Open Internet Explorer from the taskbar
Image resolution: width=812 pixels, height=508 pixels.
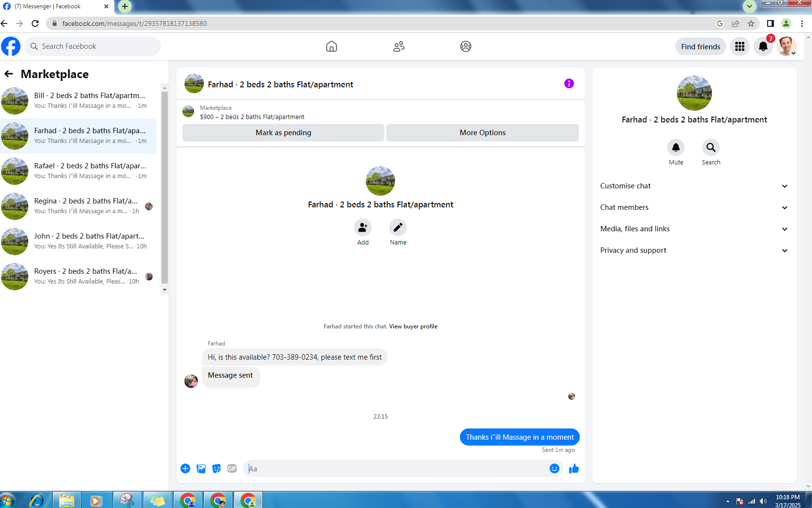38,500
